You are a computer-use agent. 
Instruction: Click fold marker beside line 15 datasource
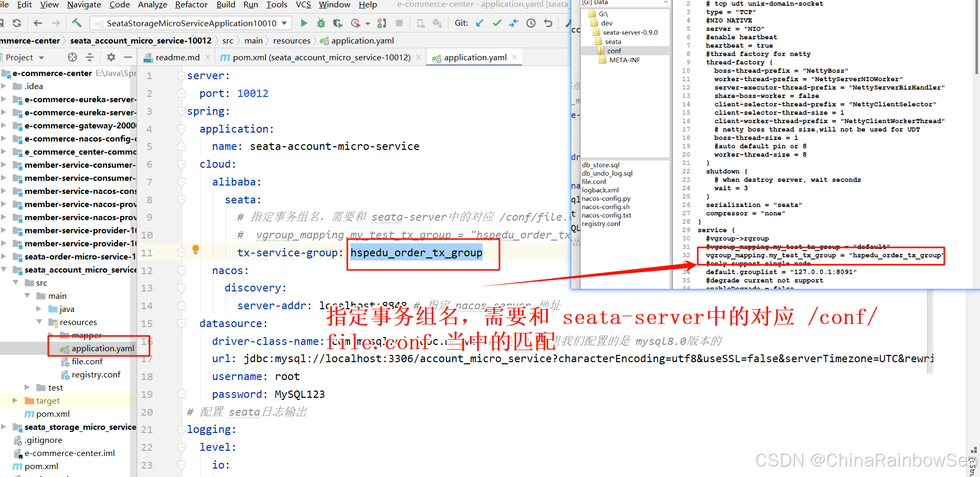182,323
